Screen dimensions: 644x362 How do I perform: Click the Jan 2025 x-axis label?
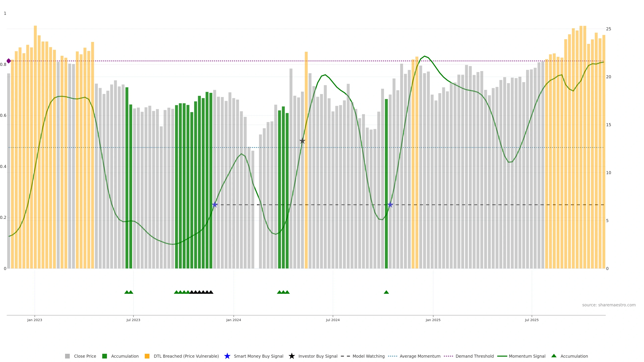[x=433, y=320]
